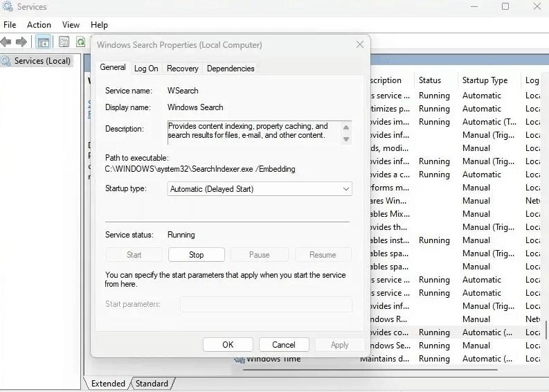This screenshot has height=392, width=549.
Task: Open the View menu
Action: [71, 24]
